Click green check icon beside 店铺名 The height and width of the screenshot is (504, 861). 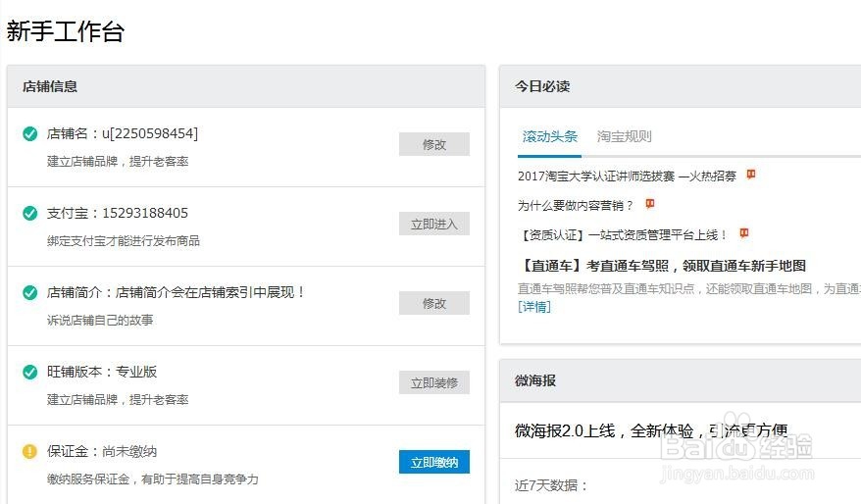point(30,133)
